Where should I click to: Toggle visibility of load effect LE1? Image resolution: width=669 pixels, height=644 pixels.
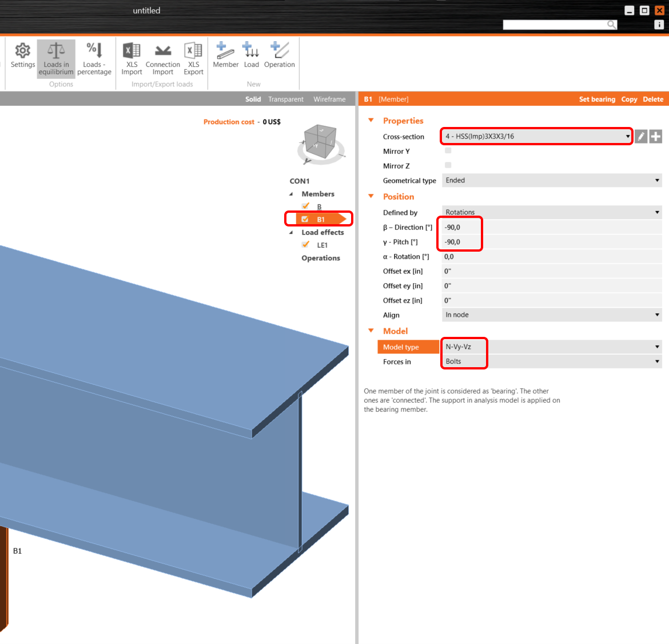305,244
